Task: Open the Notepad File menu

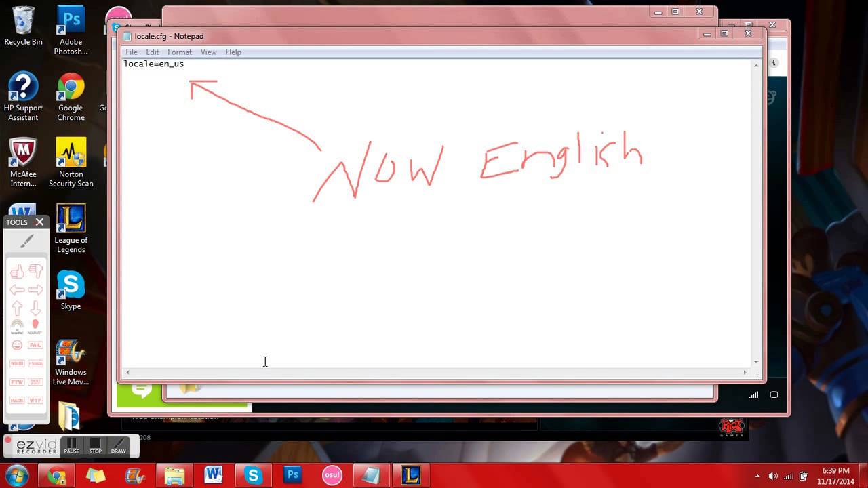Action: click(x=132, y=52)
